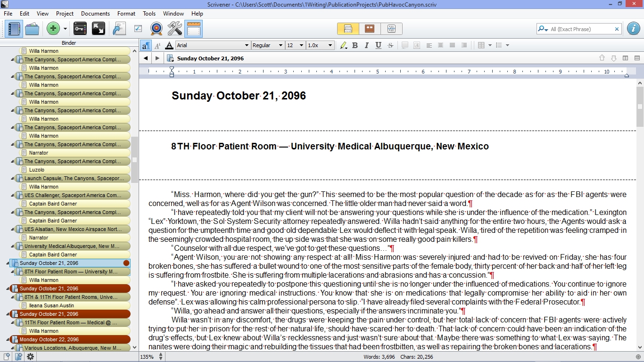Clear the search field
This screenshot has width=644, height=362.
pos(617,29)
